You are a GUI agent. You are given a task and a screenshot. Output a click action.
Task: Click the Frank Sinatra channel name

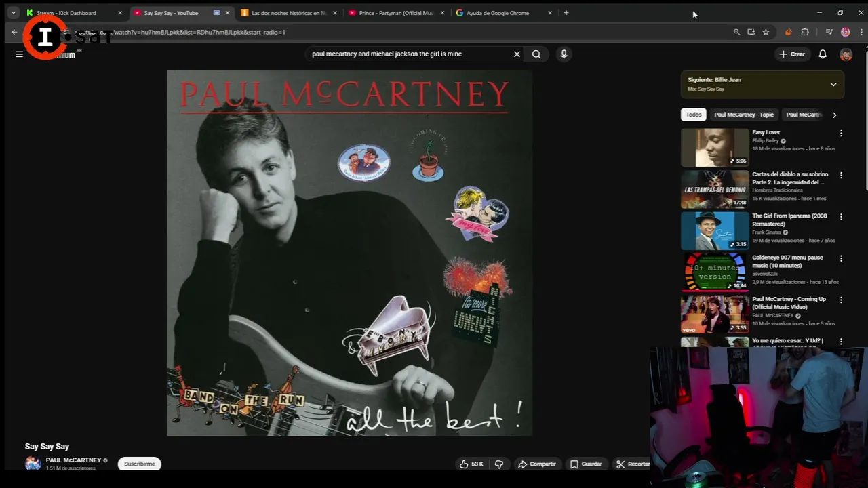click(x=766, y=232)
